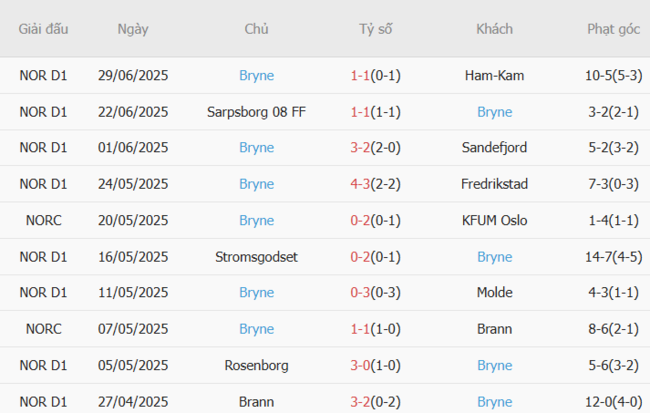Select Brann in the 27/04/2025 row
The width and height of the screenshot is (650, 413).
point(256,402)
